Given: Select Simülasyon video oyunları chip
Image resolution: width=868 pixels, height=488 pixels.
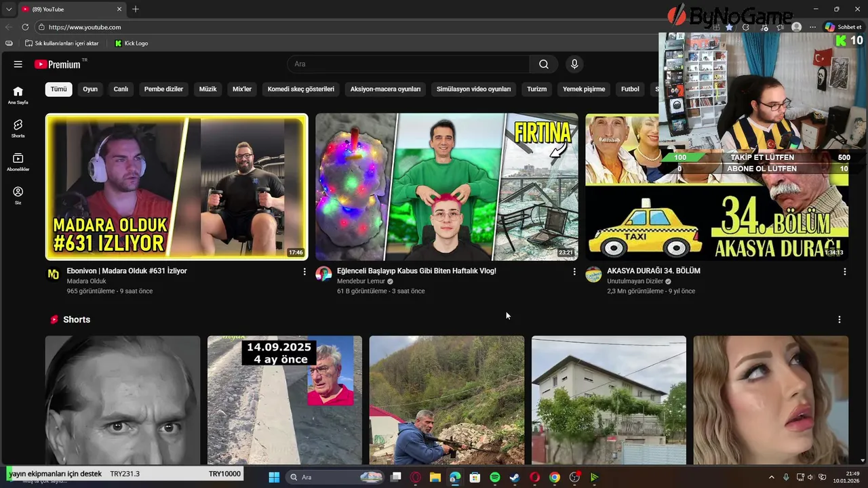Looking at the screenshot, I should pos(473,89).
